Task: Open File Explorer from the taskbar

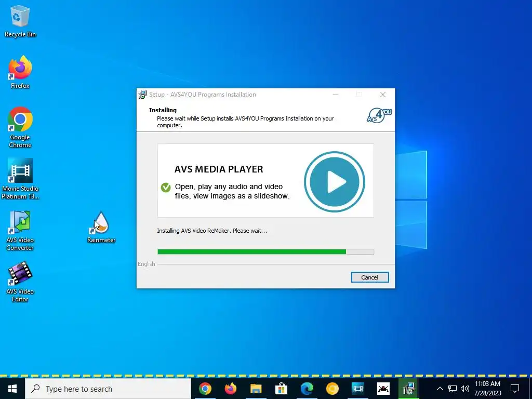Action: point(256,389)
